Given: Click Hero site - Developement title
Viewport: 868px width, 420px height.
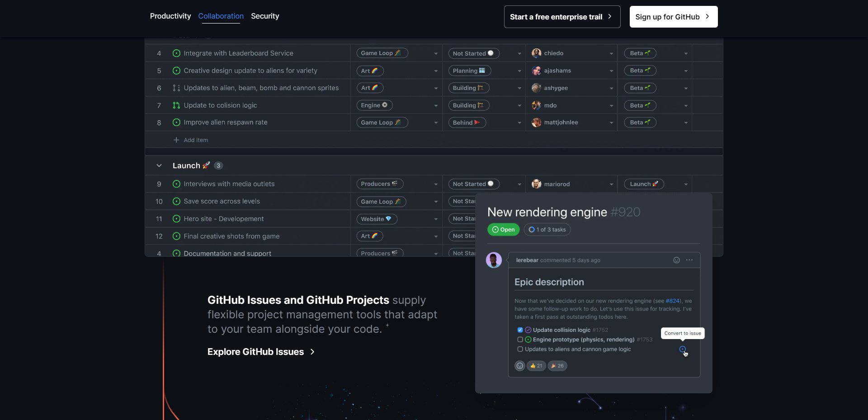Looking at the screenshot, I should click(224, 219).
